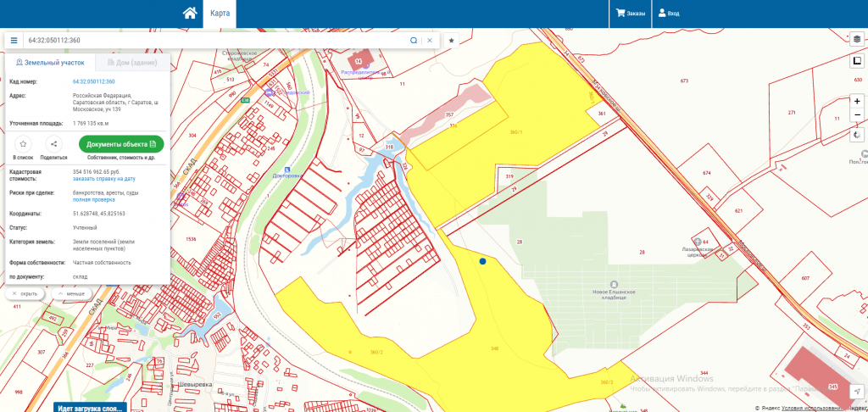The height and width of the screenshot is (412, 868).
Task: Activate the area measurement tool icon
Action: pyautogui.click(x=857, y=61)
